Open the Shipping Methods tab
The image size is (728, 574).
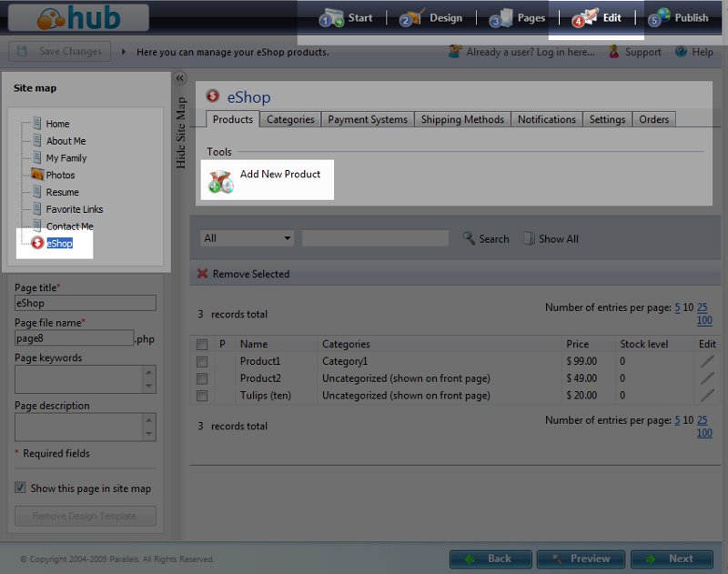[462, 119]
